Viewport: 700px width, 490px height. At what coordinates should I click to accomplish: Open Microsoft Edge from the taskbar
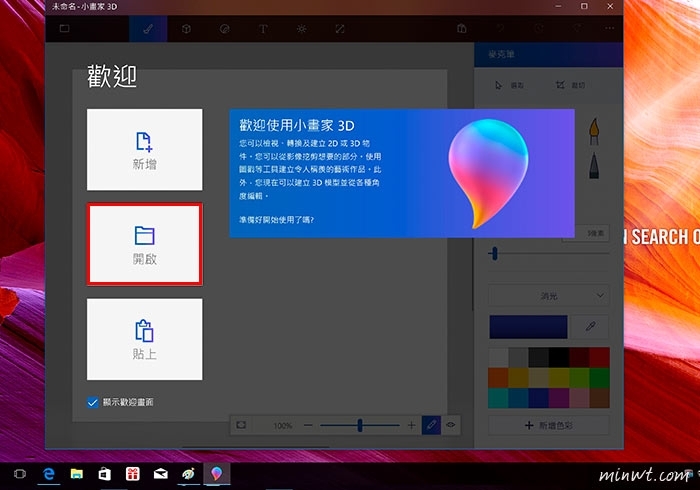(47, 472)
